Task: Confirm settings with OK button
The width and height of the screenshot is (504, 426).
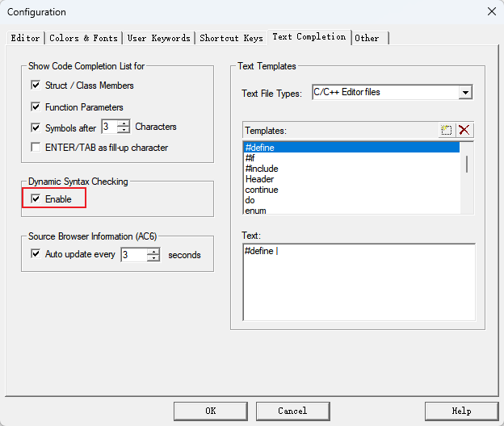Action: click(211, 411)
